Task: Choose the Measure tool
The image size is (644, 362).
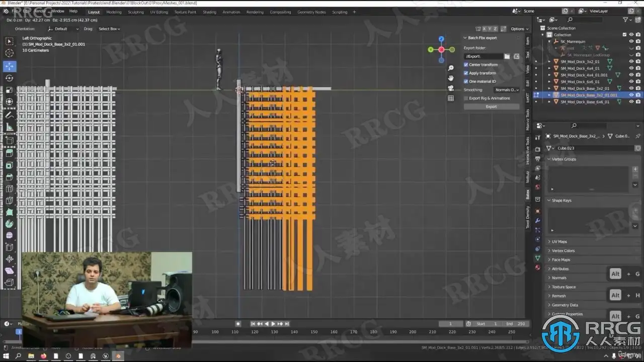Action: (10, 127)
